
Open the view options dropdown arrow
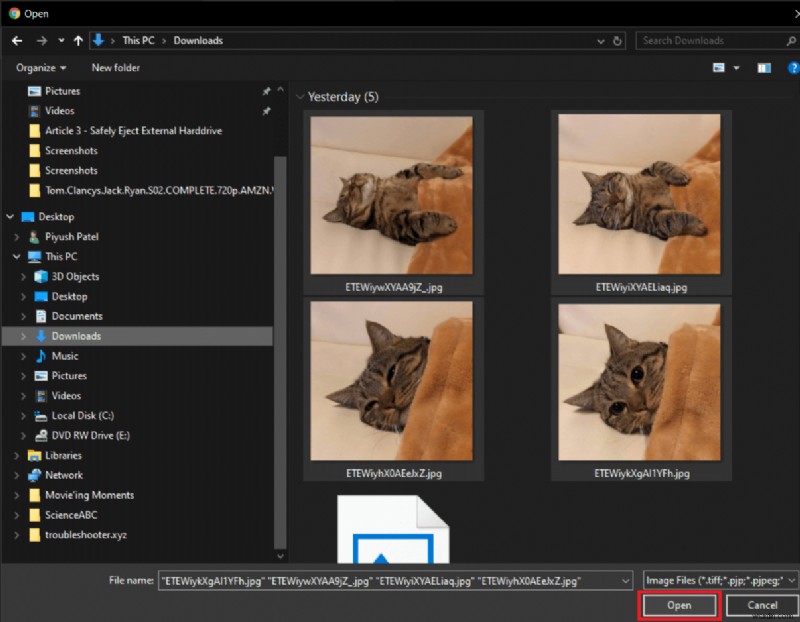click(736, 67)
